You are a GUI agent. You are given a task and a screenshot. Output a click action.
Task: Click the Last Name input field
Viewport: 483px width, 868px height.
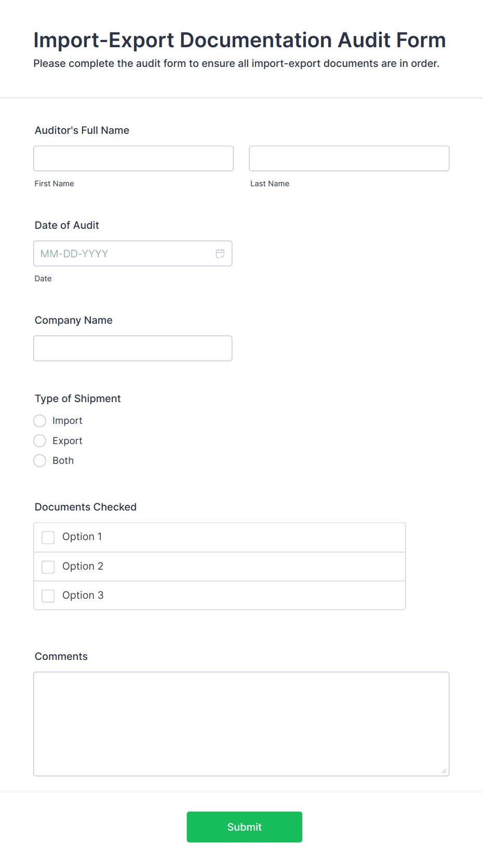[x=349, y=158]
